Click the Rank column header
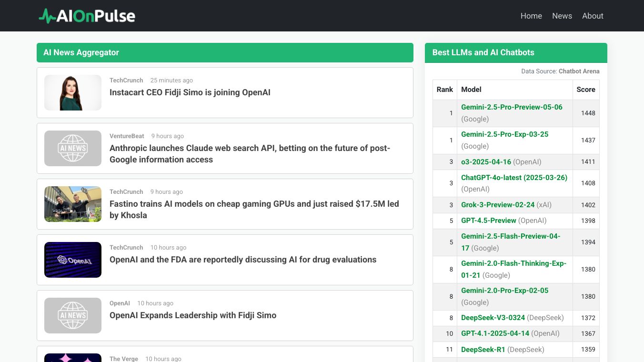 [x=445, y=90]
